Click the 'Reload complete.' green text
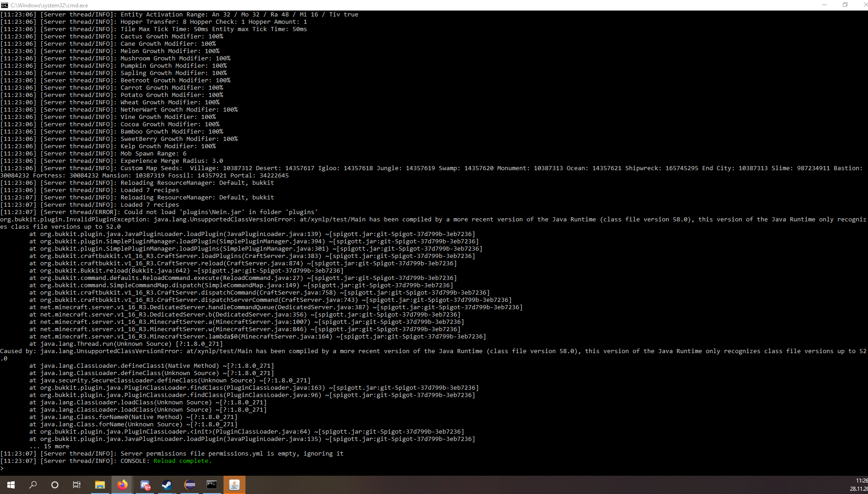Screen dimensions: 868x494 point(182,461)
